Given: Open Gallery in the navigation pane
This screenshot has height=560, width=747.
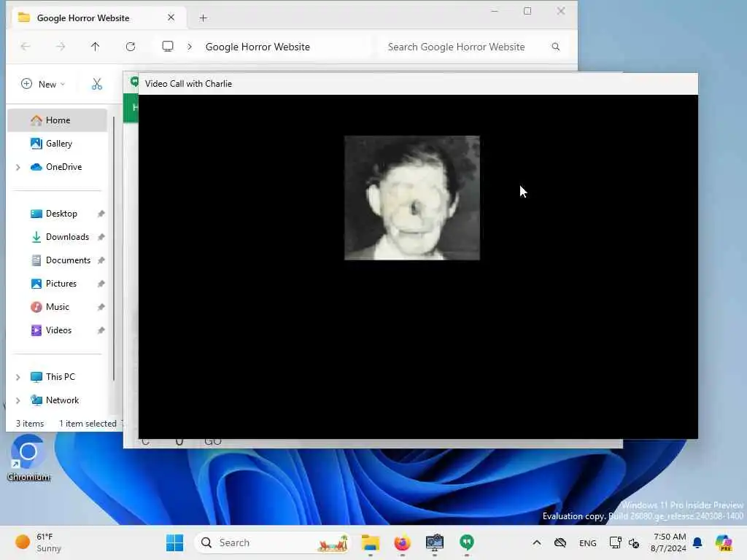Looking at the screenshot, I should coord(58,144).
